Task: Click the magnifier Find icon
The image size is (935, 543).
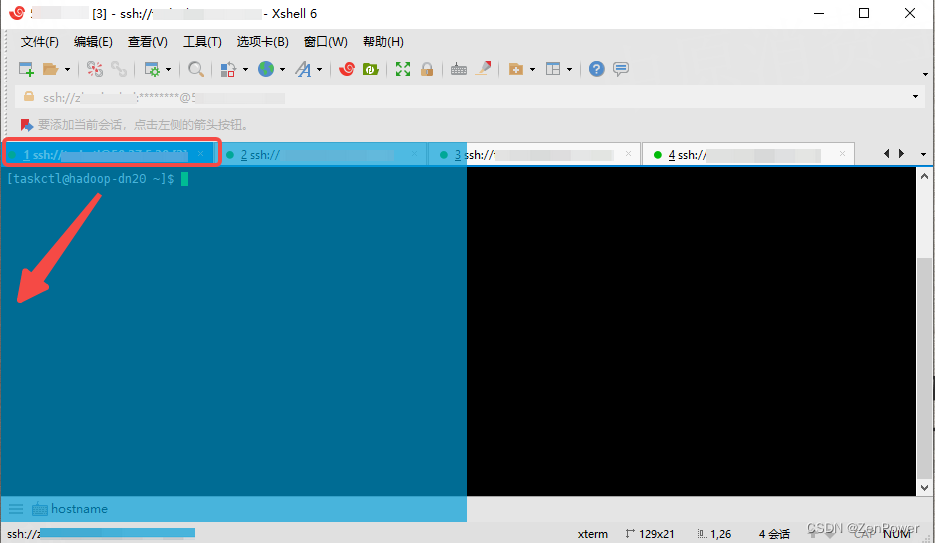Action: (x=196, y=69)
